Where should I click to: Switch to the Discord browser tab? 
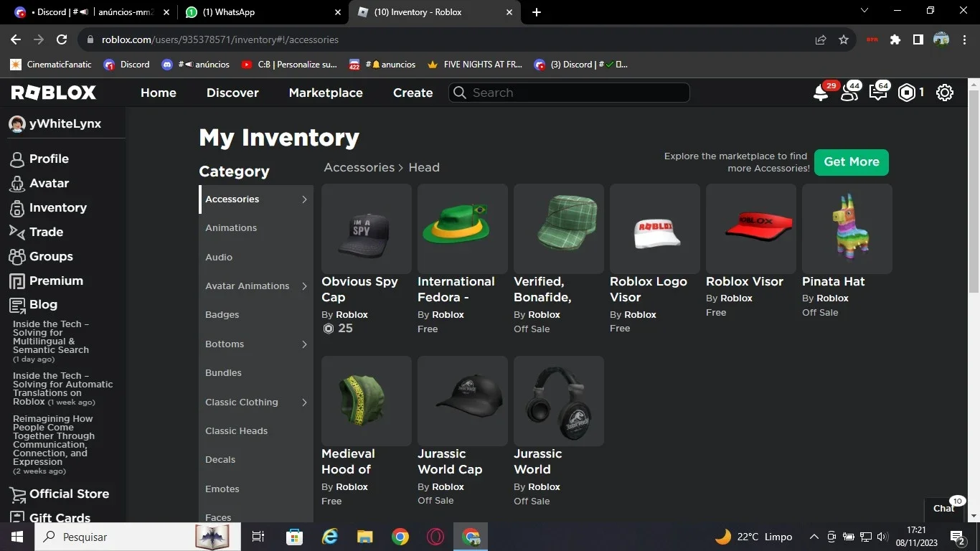(90, 12)
